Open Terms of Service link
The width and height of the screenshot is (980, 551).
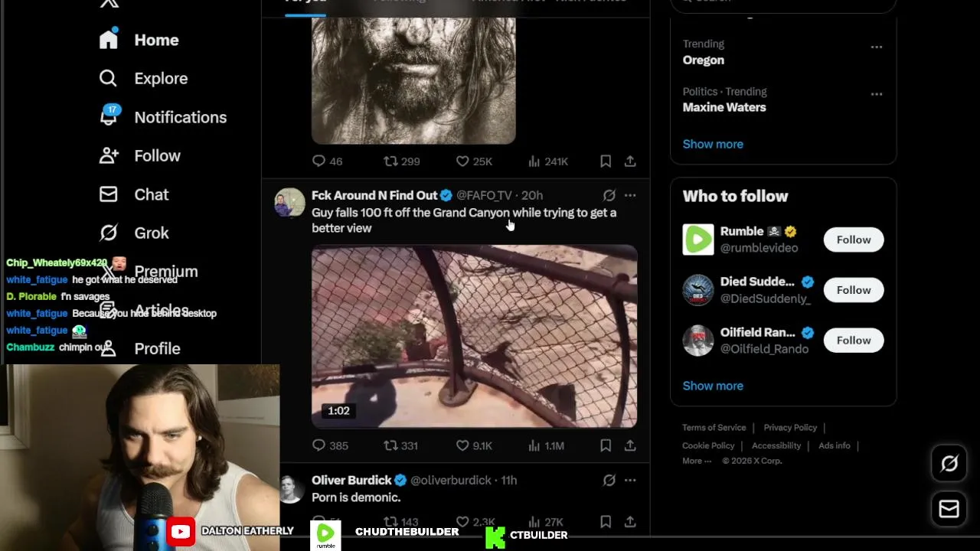coord(714,428)
